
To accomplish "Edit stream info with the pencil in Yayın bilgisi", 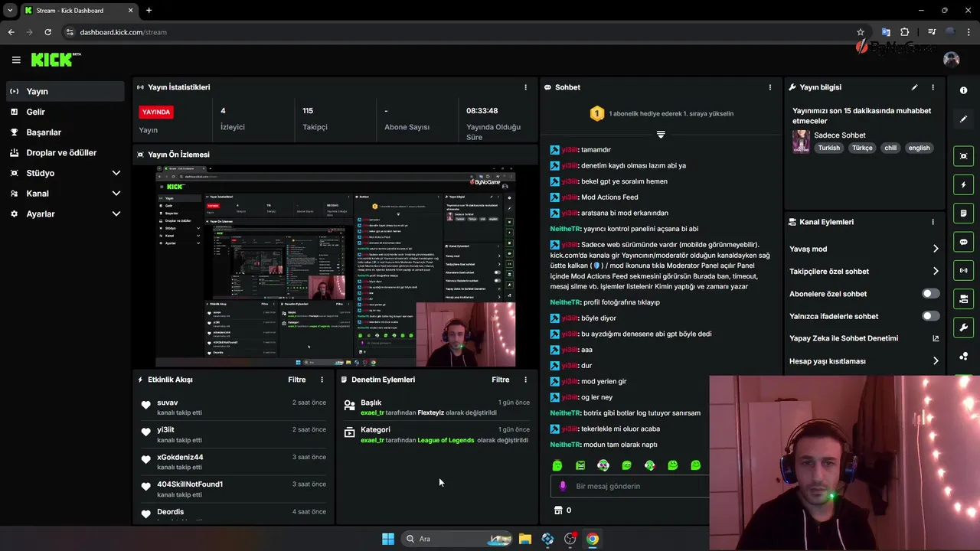I will [x=914, y=87].
